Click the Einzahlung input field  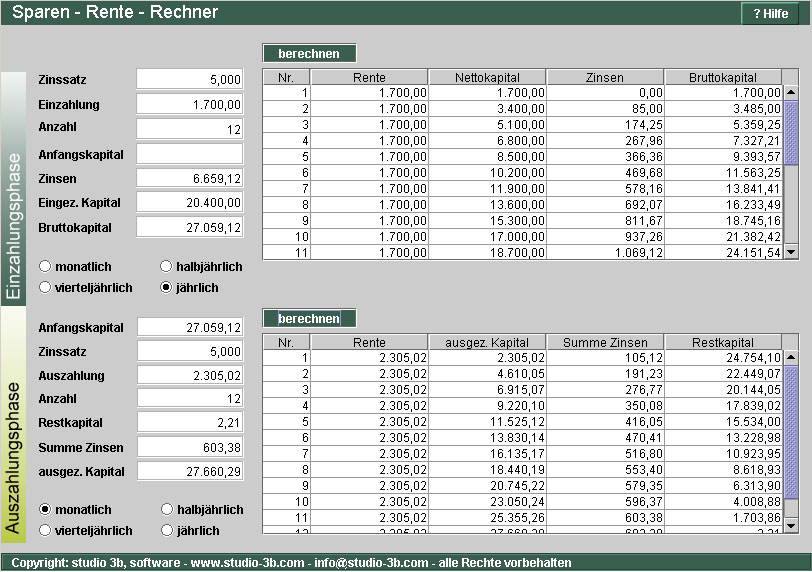[x=190, y=104]
